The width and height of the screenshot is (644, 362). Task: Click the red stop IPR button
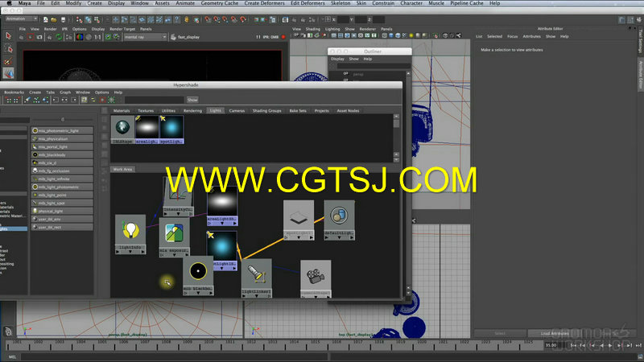[x=283, y=37]
